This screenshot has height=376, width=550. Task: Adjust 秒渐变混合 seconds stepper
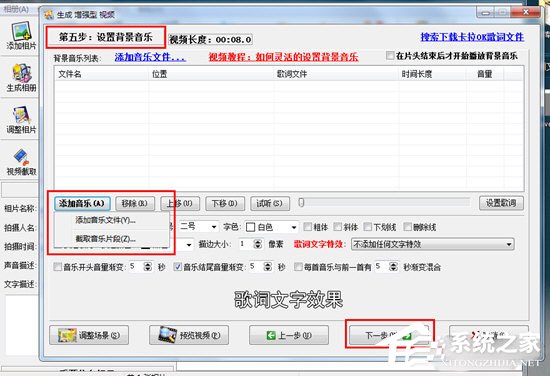click(x=394, y=267)
